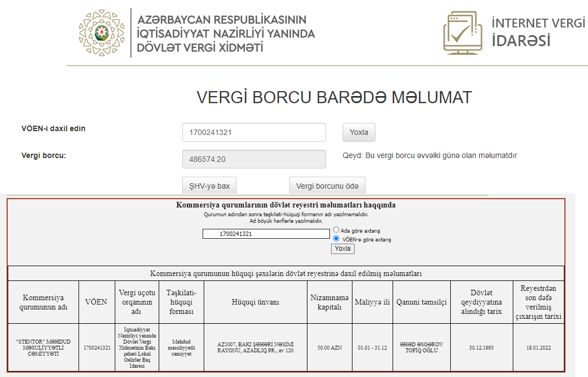Click the 'Vergi uçotu orqanının adı' column header
The height and width of the screenshot is (377, 588).
click(x=137, y=302)
